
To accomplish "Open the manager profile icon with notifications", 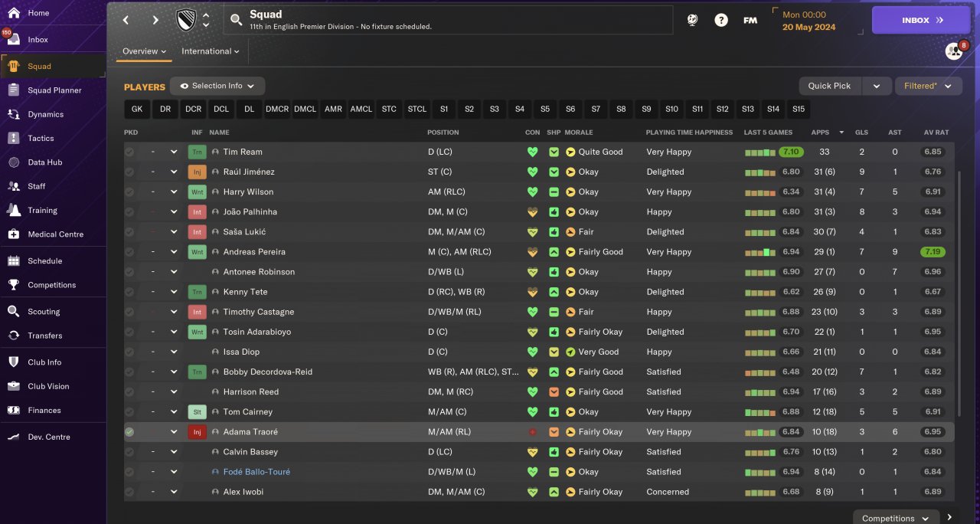I will point(955,51).
